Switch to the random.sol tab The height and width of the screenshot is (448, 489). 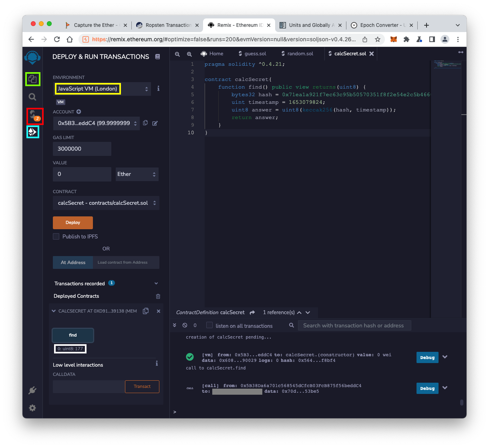[x=297, y=54]
